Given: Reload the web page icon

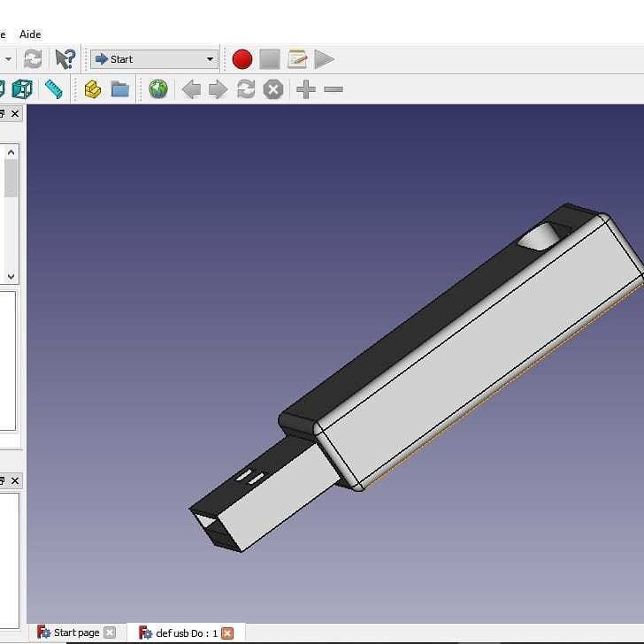Looking at the screenshot, I should (246, 89).
